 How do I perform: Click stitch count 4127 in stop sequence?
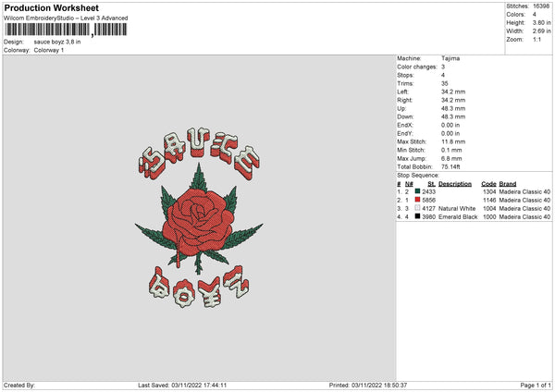tap(428, 208)
